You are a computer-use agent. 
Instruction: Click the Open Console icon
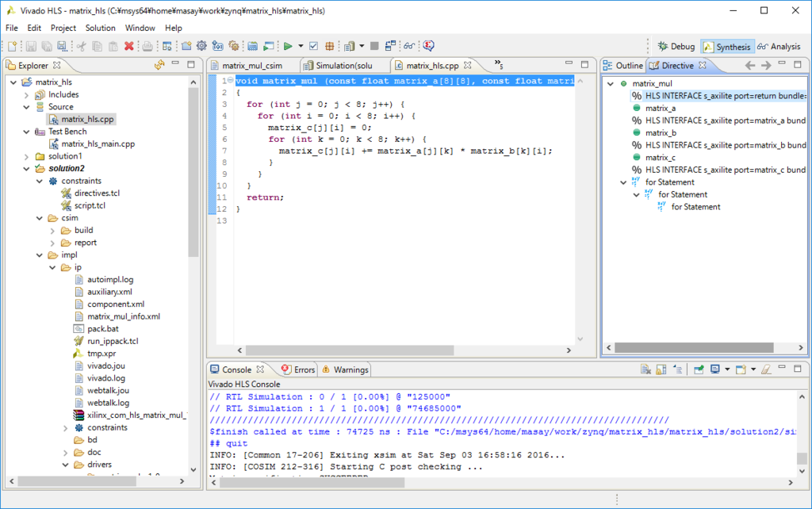tap(741, 369)
